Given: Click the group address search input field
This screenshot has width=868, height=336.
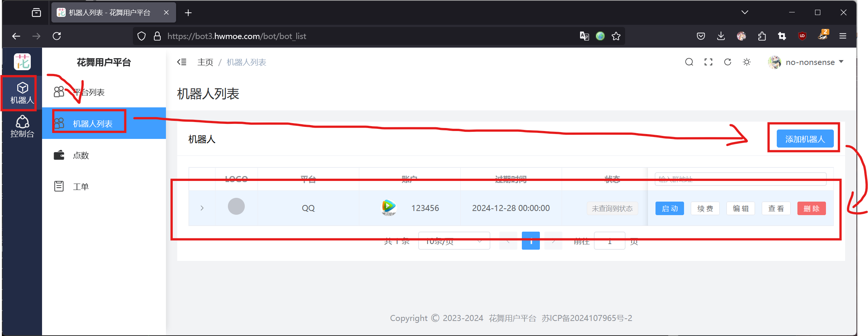Looking at the screenshot, I should coord(740,179).
